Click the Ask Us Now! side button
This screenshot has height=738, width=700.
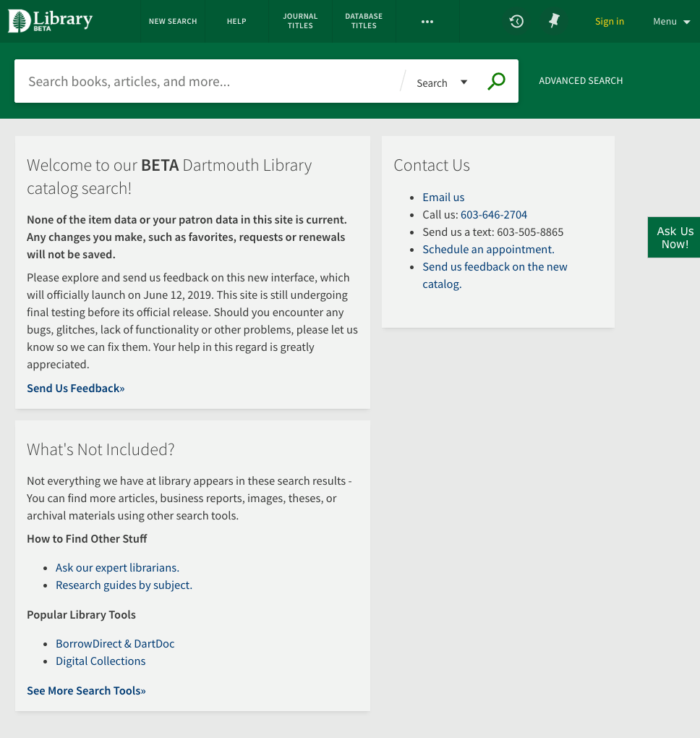674,237
